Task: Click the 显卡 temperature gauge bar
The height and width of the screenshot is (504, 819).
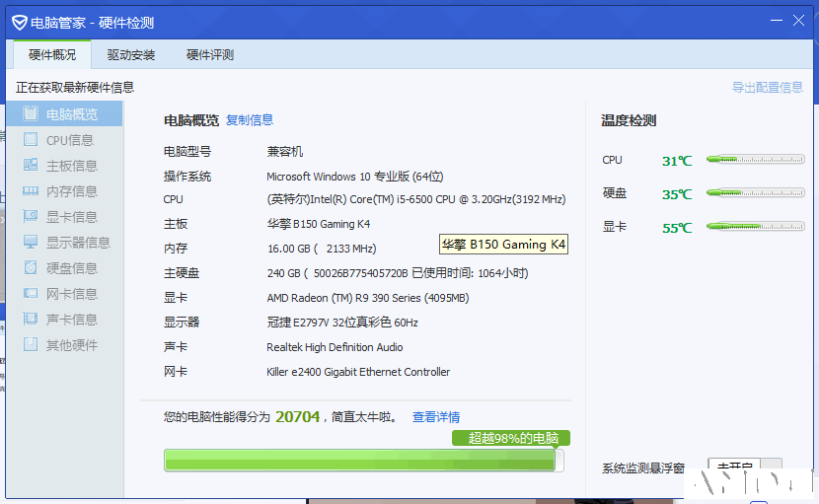Action: 755,226
